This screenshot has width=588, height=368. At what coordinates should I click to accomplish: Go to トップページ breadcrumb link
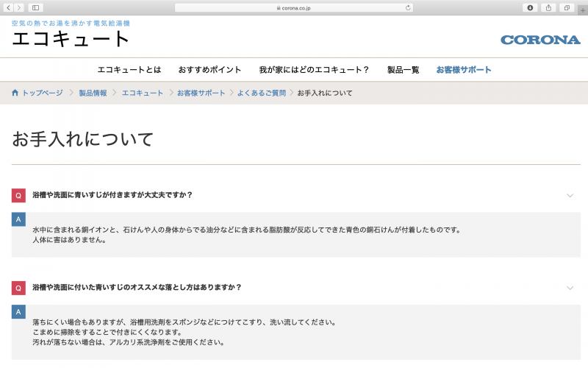click(43, 93)
